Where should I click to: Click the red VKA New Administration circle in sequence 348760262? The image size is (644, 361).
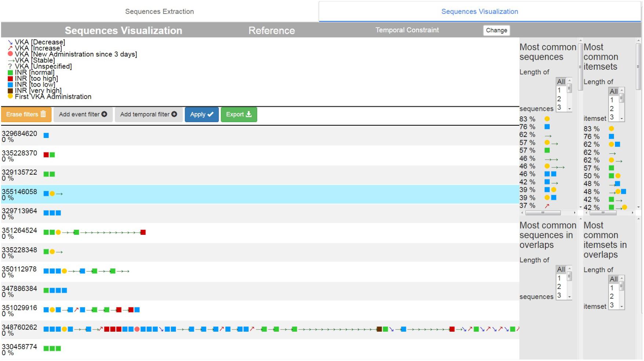(x=137, y=329)
